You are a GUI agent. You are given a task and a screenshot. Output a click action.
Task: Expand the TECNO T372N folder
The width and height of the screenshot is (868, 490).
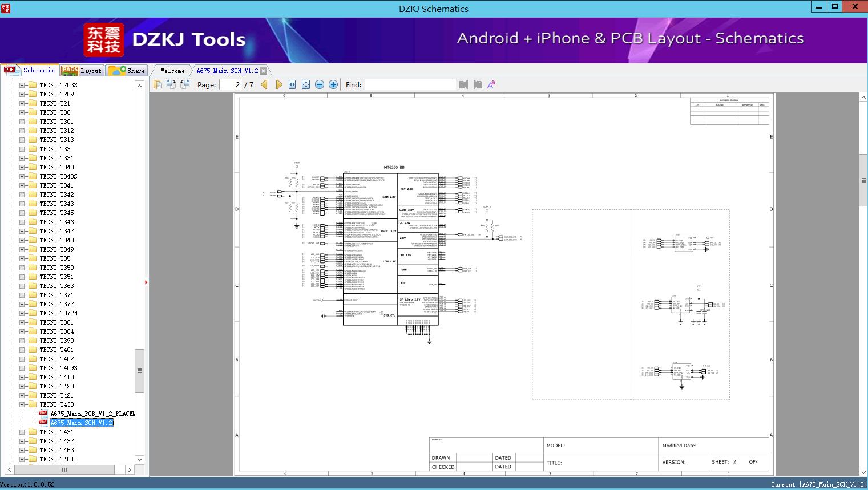click(x=22, y=313)
